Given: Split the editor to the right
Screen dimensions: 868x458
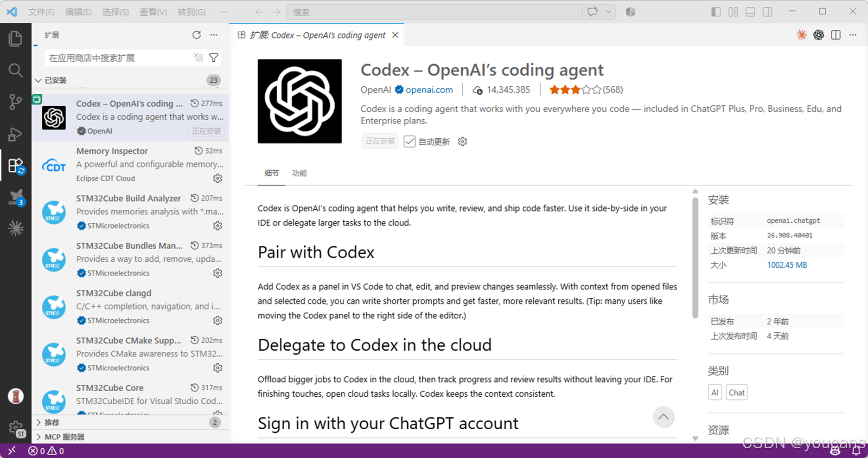Looking at the screenshot, I should [x=836, y=35].
